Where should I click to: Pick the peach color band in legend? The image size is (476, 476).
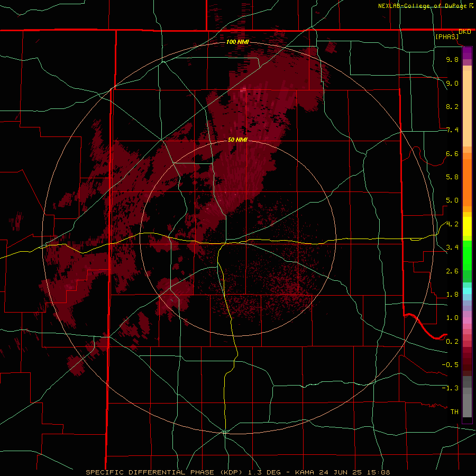pyautogui.click(x=467, y=109)
